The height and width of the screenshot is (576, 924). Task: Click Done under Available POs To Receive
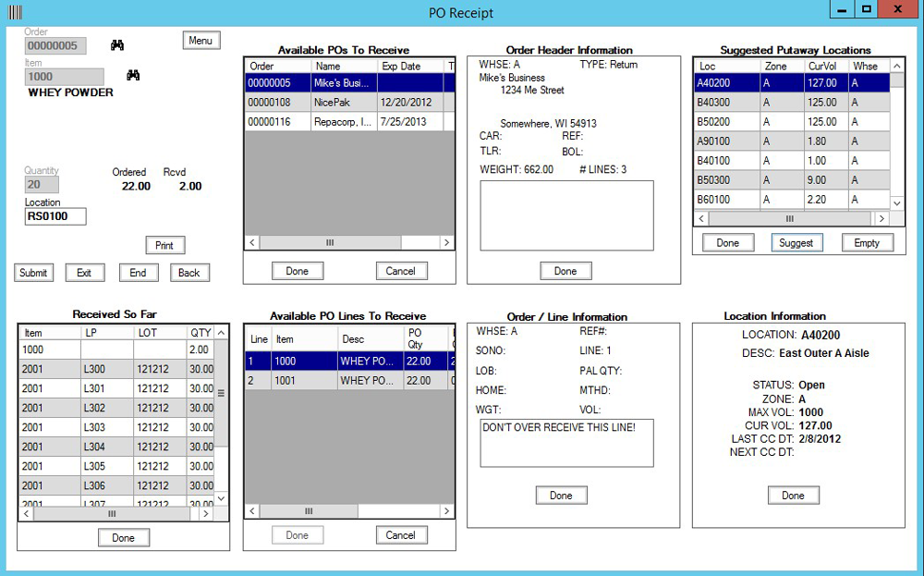click(298, 271)
